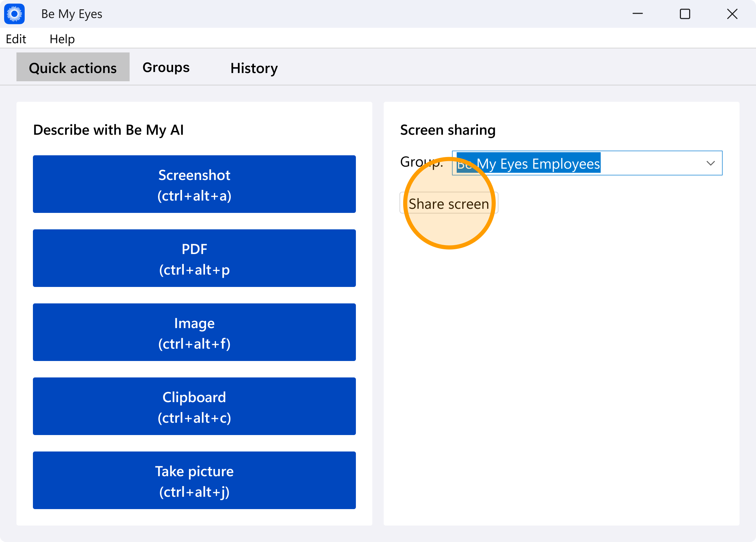
Task: Select the Quick actions tab
Action: pyautogui.click(x=73, y=67)
